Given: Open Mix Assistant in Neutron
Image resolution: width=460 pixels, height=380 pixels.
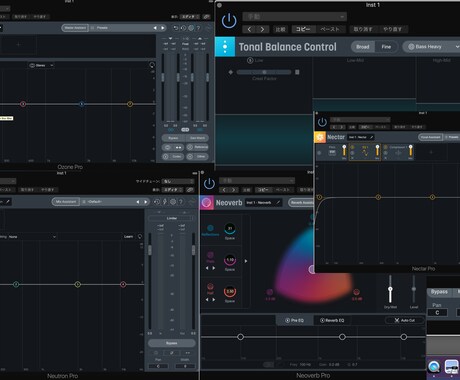Looking at the screenshot, I should 65,202.
